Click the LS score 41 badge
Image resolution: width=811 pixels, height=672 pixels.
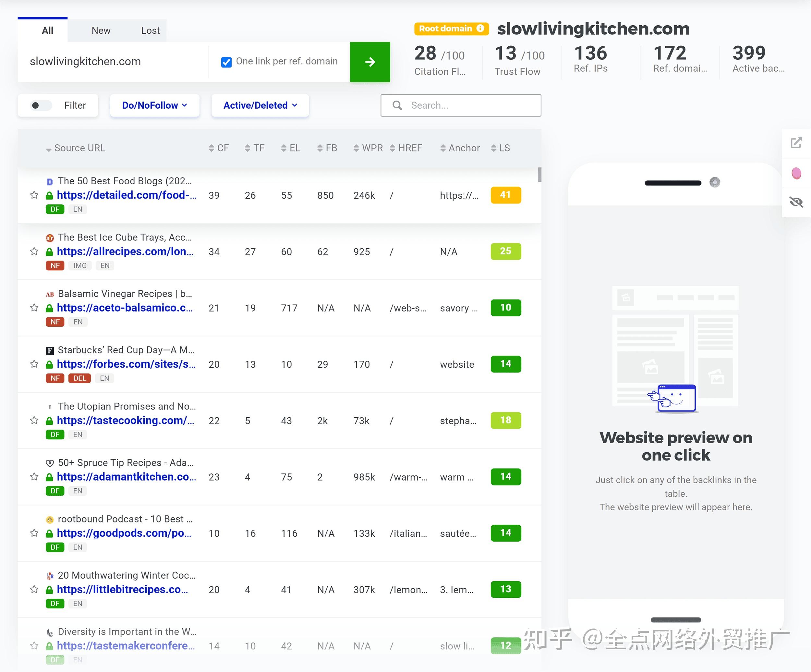[505, 195]
